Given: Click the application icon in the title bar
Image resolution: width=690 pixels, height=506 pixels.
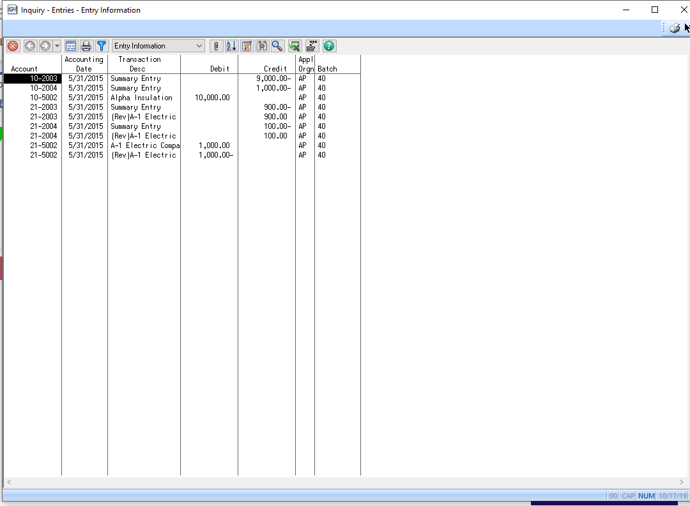Looking at the screenshot, I should (12, 9).
